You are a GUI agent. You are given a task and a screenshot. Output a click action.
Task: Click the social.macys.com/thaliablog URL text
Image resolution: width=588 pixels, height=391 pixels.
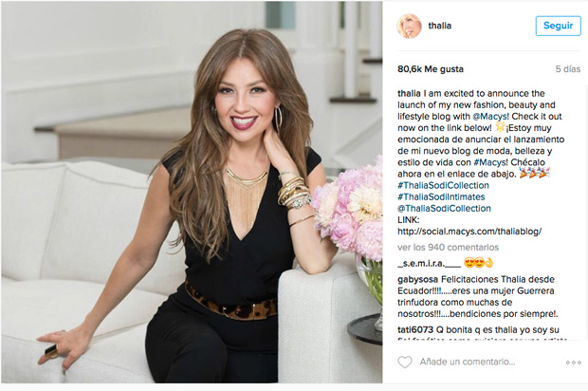[469, 232]
